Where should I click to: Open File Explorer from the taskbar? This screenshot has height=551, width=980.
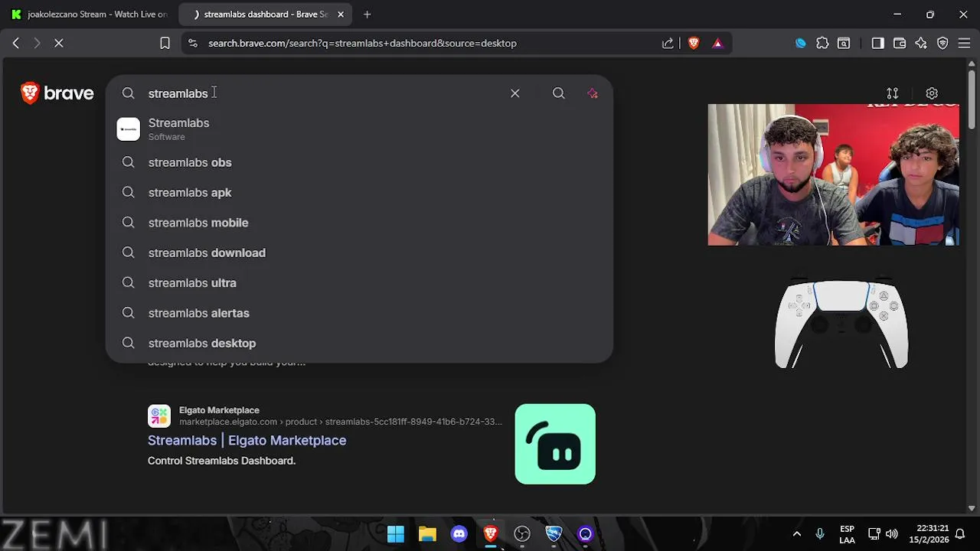pos(427,534)
